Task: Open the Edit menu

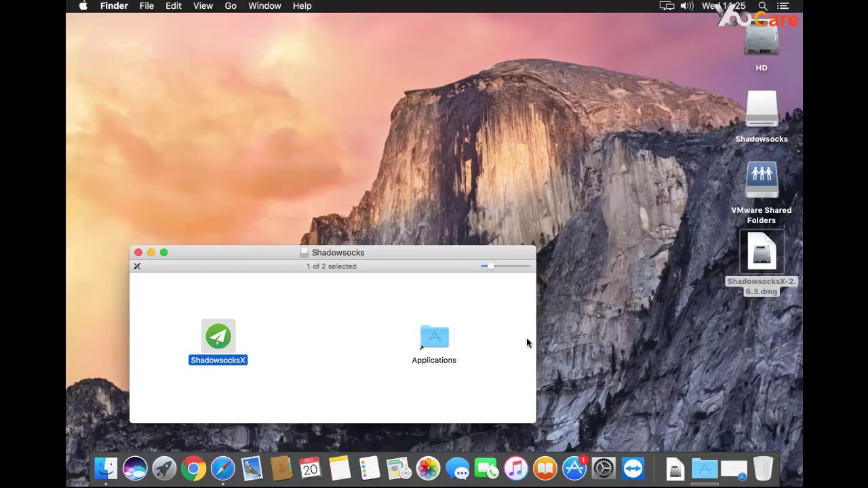Action: pos(174,6)
